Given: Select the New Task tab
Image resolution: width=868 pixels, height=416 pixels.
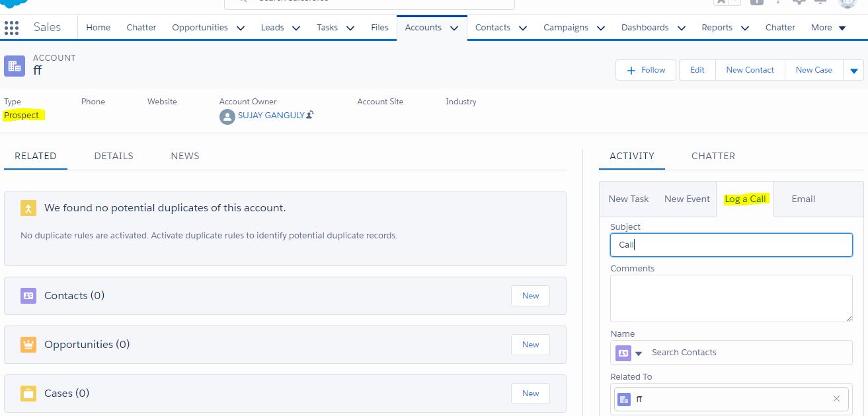Looking at the screenshot, I should coord(628,199).
